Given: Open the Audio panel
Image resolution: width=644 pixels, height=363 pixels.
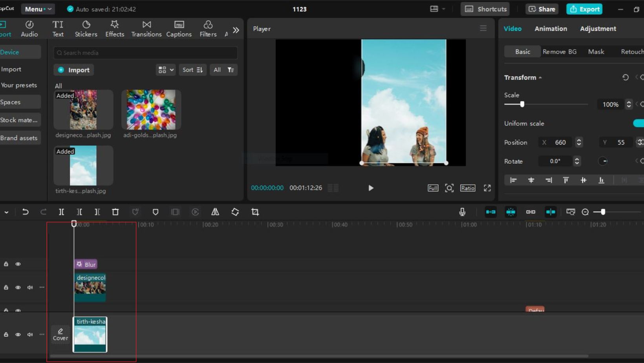Looking at the screenshot, I should [29, 29].
